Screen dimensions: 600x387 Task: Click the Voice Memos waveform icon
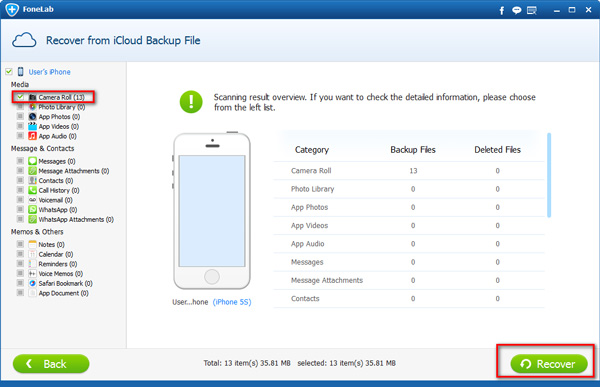[33, 273]
